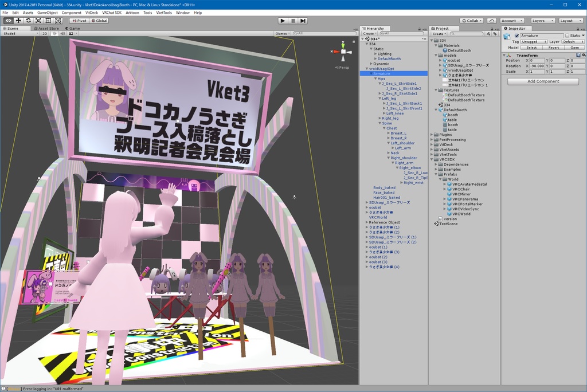Open the Collab dropdown
This screenshot has width=587, height=392.
472,21
